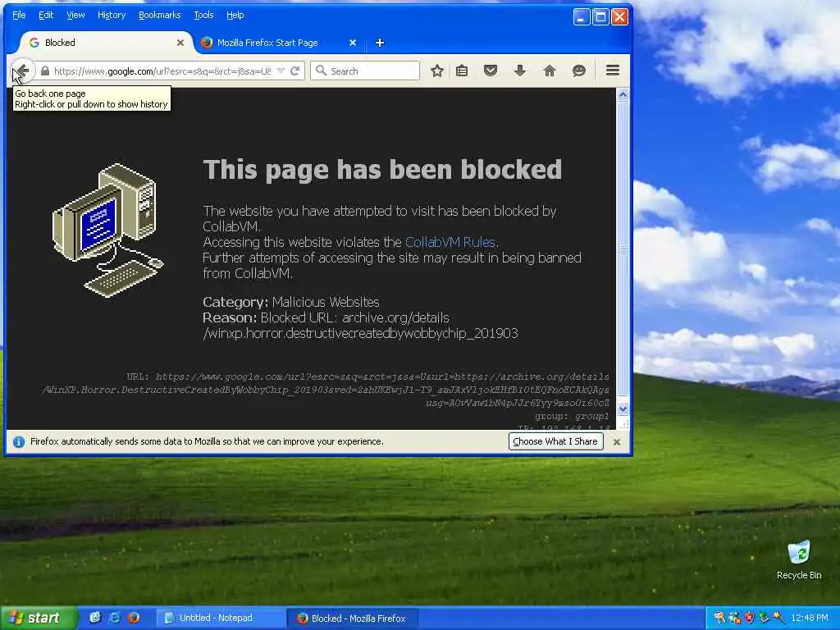The width and height of the screenshot is (840, 630).
Task: Click the padlock site identity icon
Action: [45, 71]
